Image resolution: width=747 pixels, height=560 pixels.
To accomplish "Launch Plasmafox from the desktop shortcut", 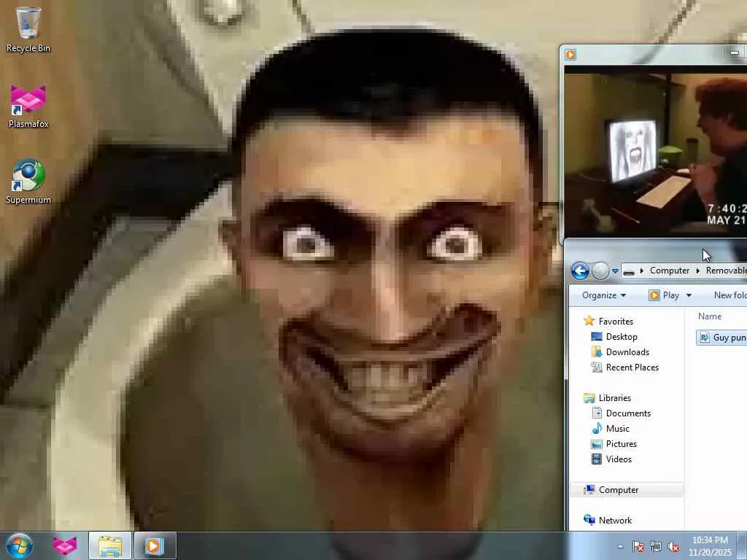I will [x=28, y=106].
